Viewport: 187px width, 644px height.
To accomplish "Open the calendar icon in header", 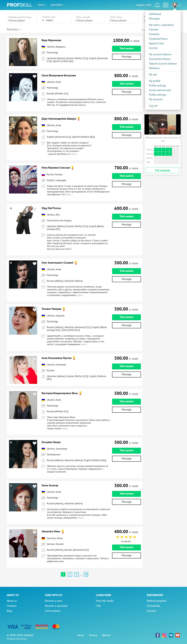I will [x=165, y=5].
